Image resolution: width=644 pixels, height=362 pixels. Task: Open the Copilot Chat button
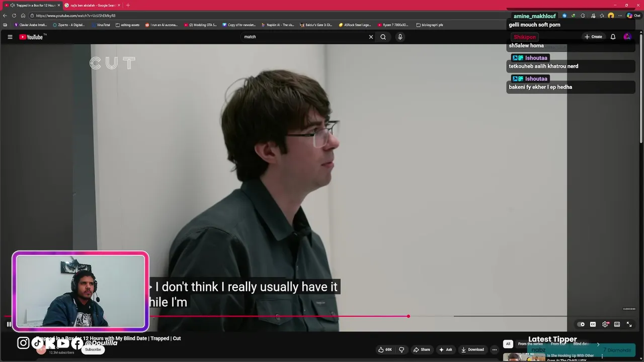click(x=633, y=16)
